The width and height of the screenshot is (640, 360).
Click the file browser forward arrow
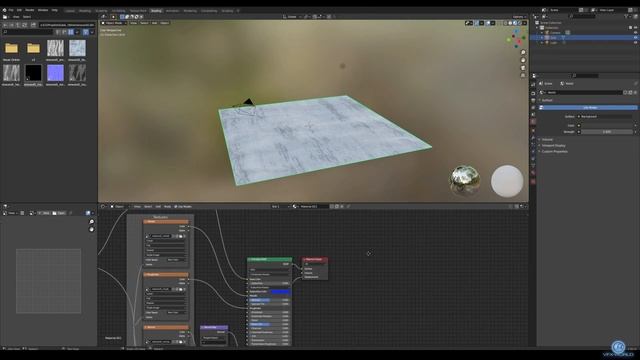[x=11, y=25]
